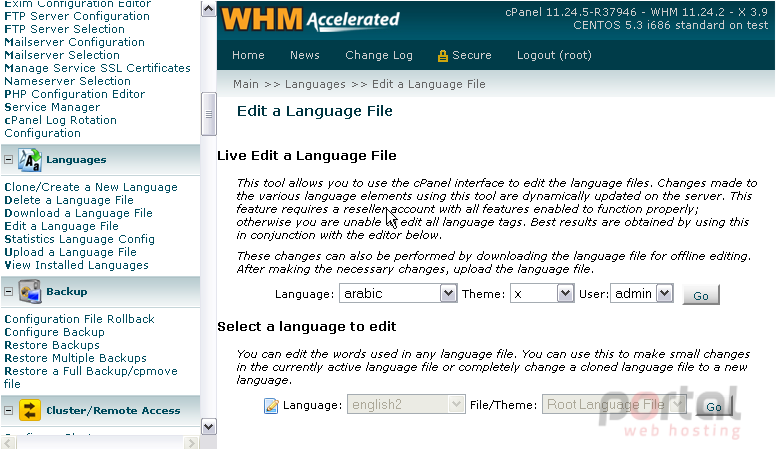Click the Cluster/Remote Access header text
Screen dimensions: 776x450
[113, 410]
